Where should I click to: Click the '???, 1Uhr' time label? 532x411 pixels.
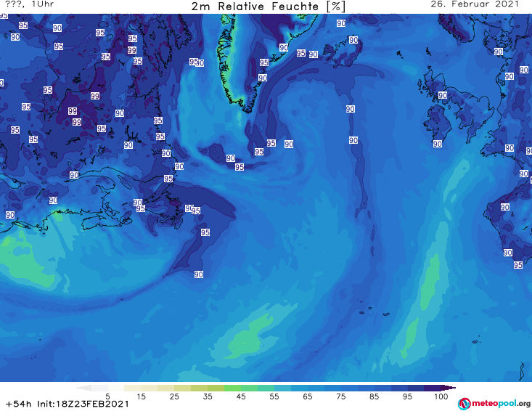[x=30, y=4]
